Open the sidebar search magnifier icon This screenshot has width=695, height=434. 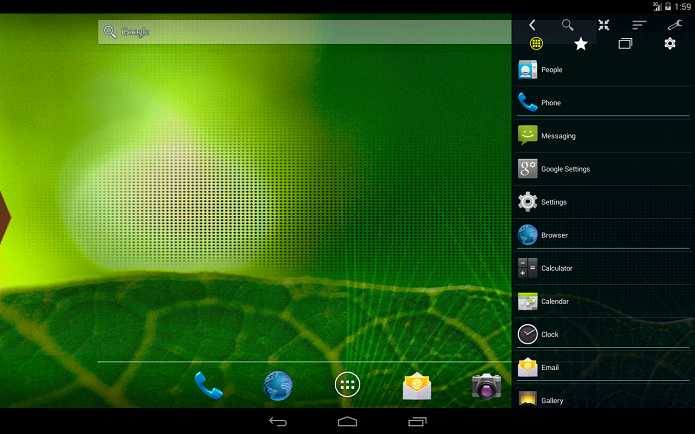[x=567, y=25]
